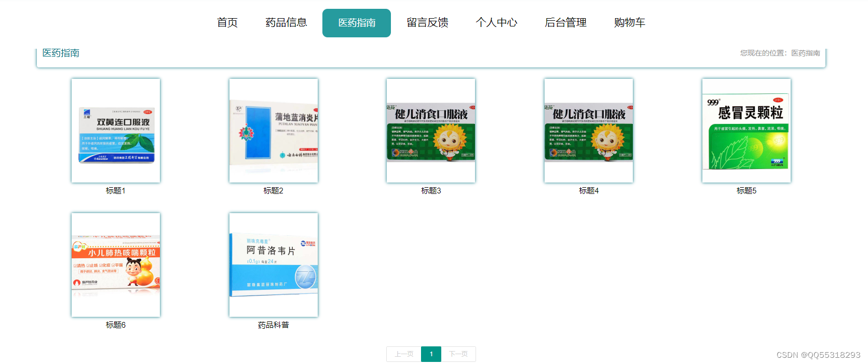Open the 健儿消食口服液 image above 标题3
Viewport: 868px width, 364px height.
[431, 131]
